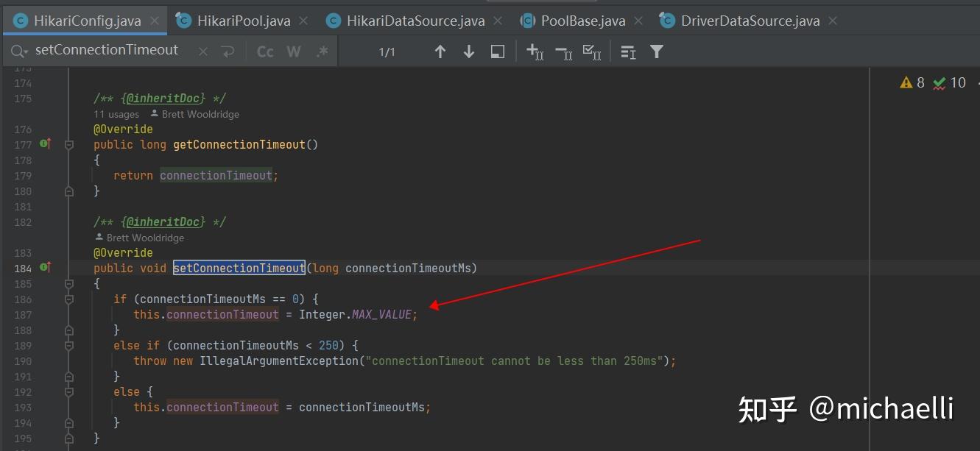The image size is (980, 451).
Task: Jump to next occurrence with down arrow
Action: pos(469,52)
